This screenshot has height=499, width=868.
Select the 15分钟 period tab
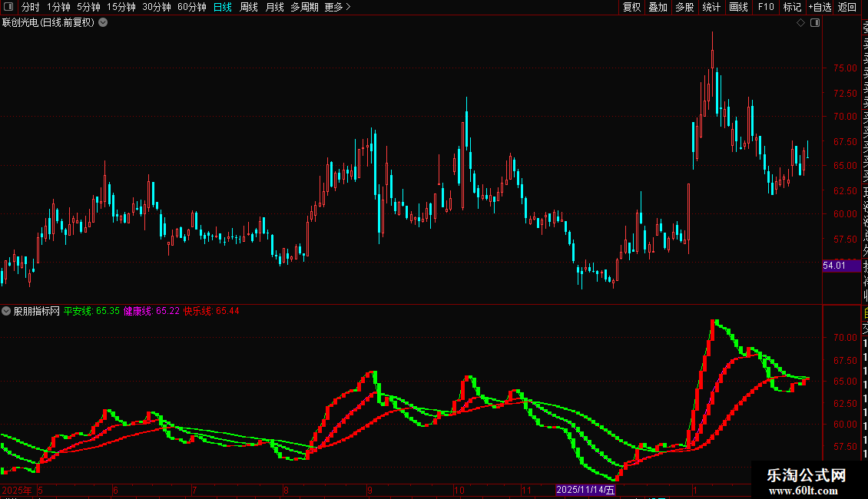point(121,7)
